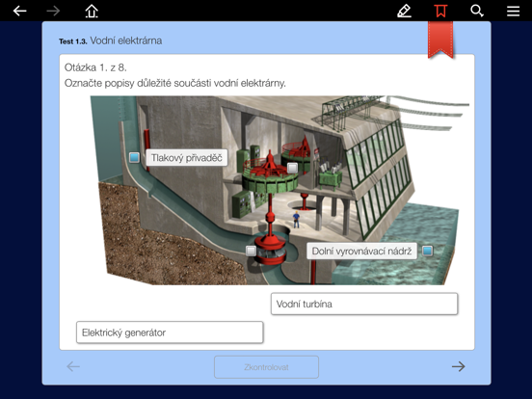Select blue marker next to Dolní vyrovnávací nádrž

pos(428,251)
